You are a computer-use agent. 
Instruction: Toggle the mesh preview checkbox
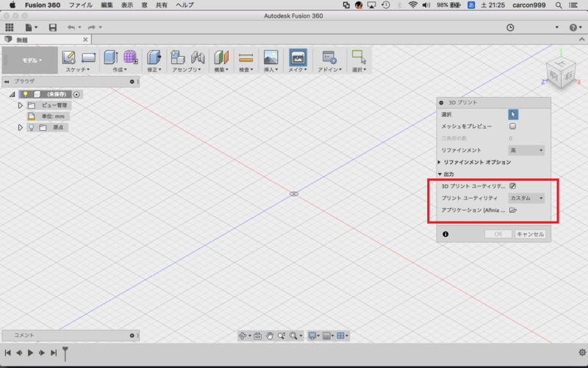[x=512, y=126]
